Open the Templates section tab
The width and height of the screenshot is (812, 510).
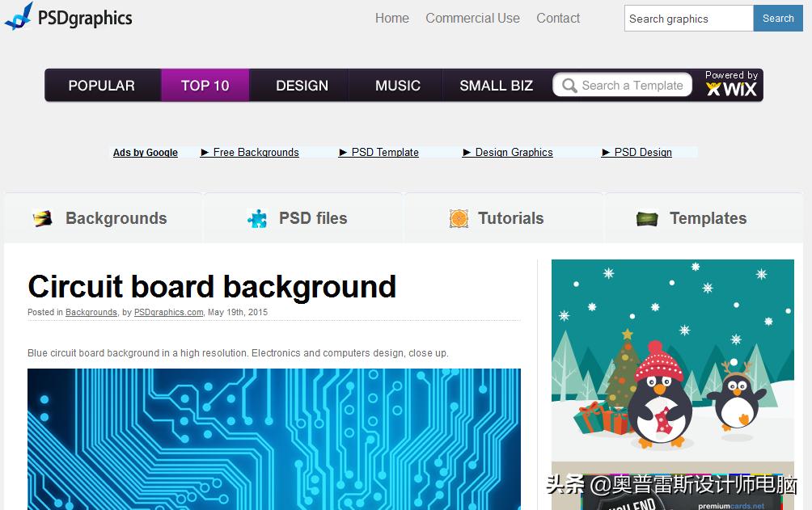704,218
